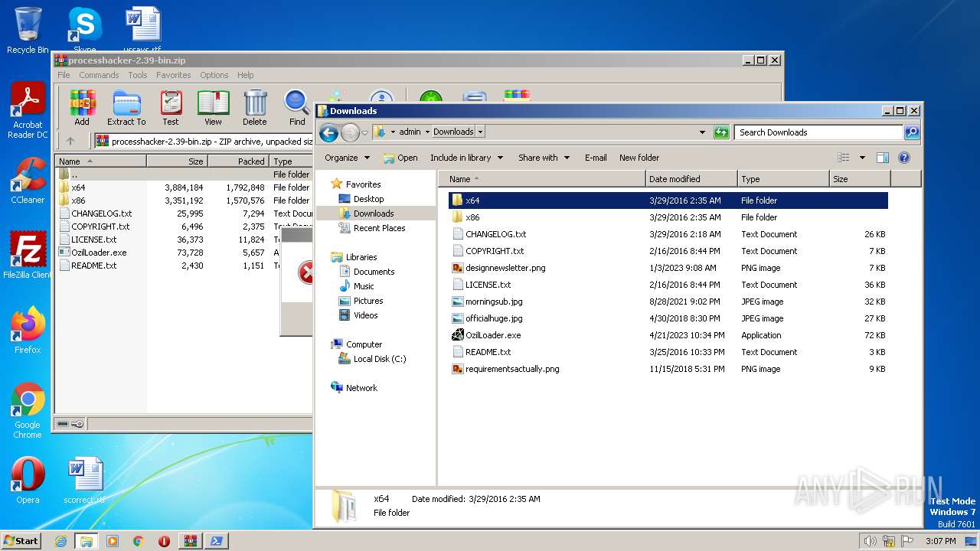
Task: Open Help menu in WinRAR
Action: tap(245, 75)
